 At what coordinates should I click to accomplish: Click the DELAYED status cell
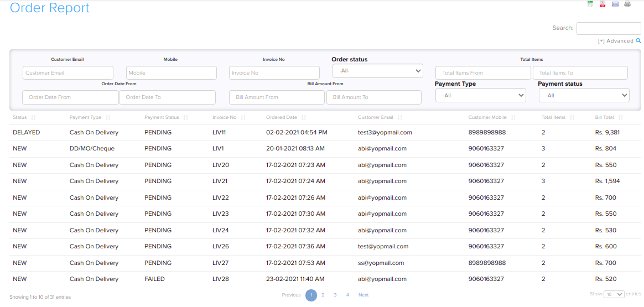(x=27, y=133)
